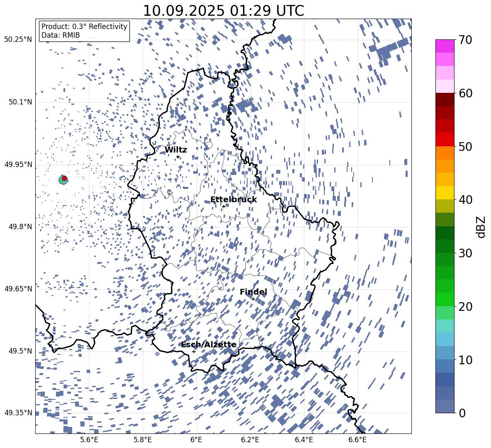Image resolution: width=491 pixels, height=448 pixels.
Task: Click the yellow 40 dBZ color band
Action: tap(445, 193)
